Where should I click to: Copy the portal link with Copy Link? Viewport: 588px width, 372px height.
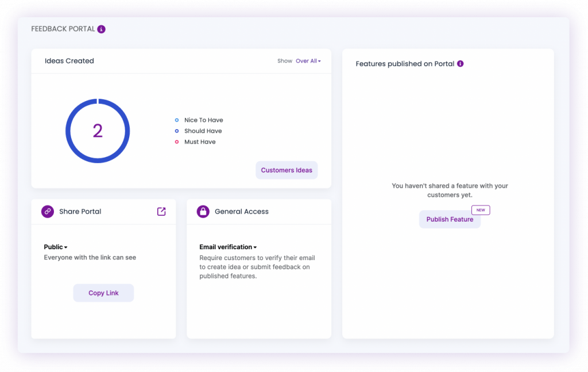[103, 293]
